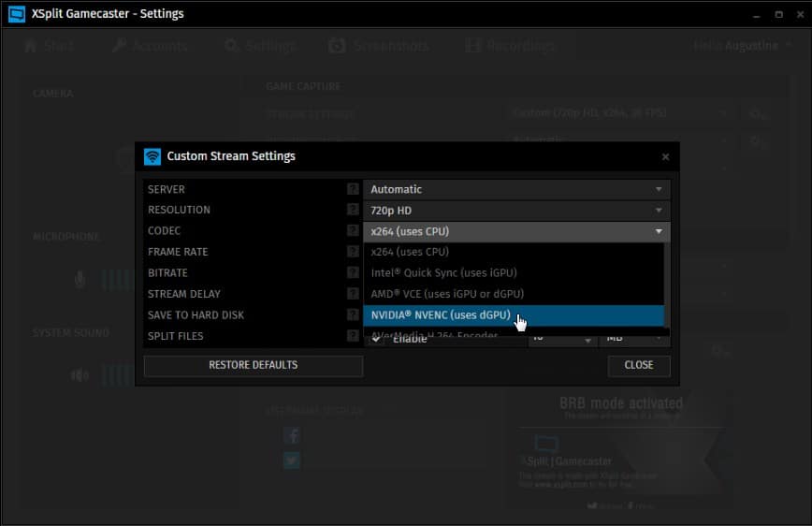This screenshot has width=812, height=526.
Task: Toggle the Enable checkbox for split files
Action: click(376, 339)
